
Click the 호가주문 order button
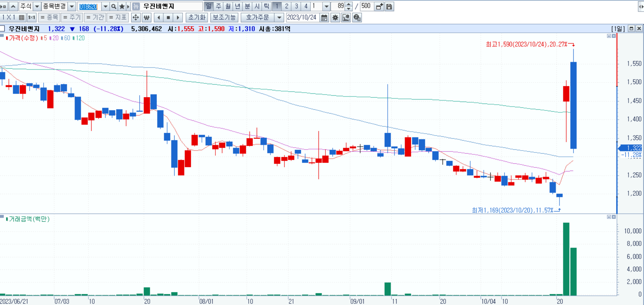coord(258,17)
